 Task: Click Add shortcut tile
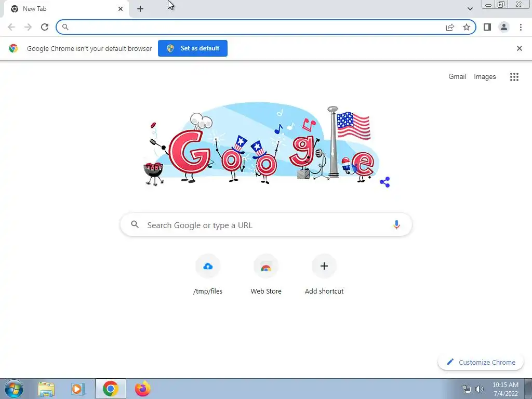pyautogui.click(x=324, y=274)
